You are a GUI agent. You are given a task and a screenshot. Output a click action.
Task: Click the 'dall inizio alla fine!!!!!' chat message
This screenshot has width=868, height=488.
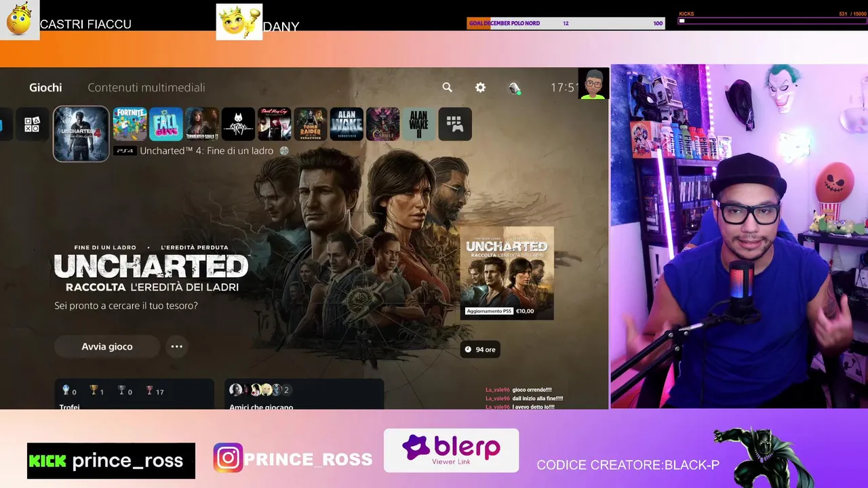point(537,399)
